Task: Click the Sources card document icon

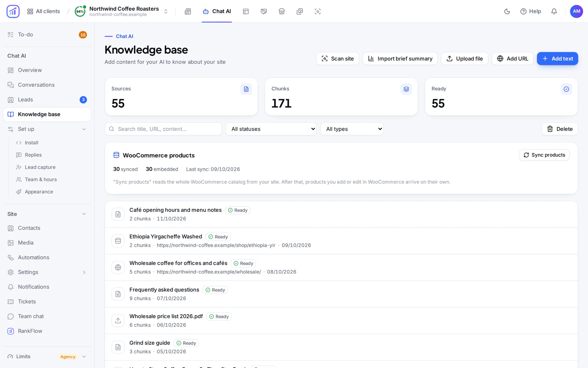Action: tap(246, 89)
